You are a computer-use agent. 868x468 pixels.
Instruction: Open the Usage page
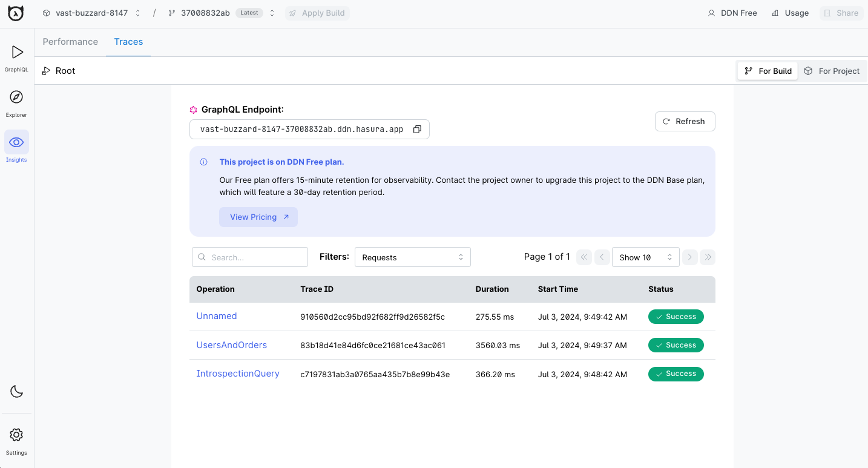[791, 13]
